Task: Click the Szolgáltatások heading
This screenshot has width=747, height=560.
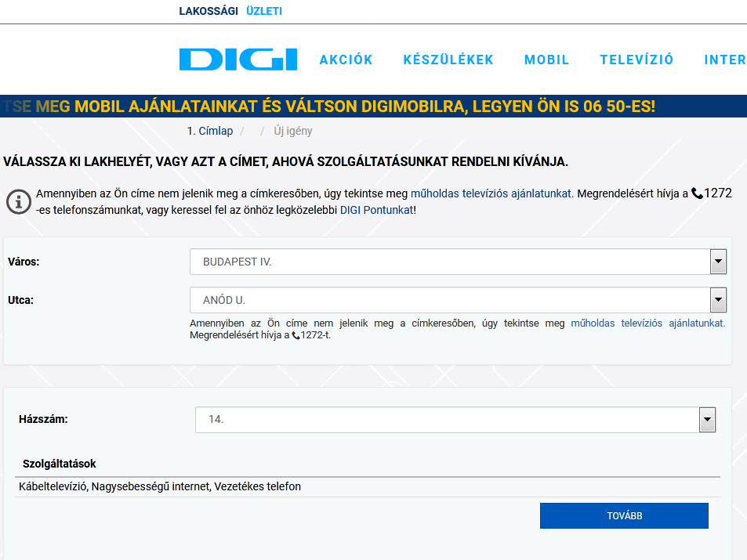Action: pos(59,464)
